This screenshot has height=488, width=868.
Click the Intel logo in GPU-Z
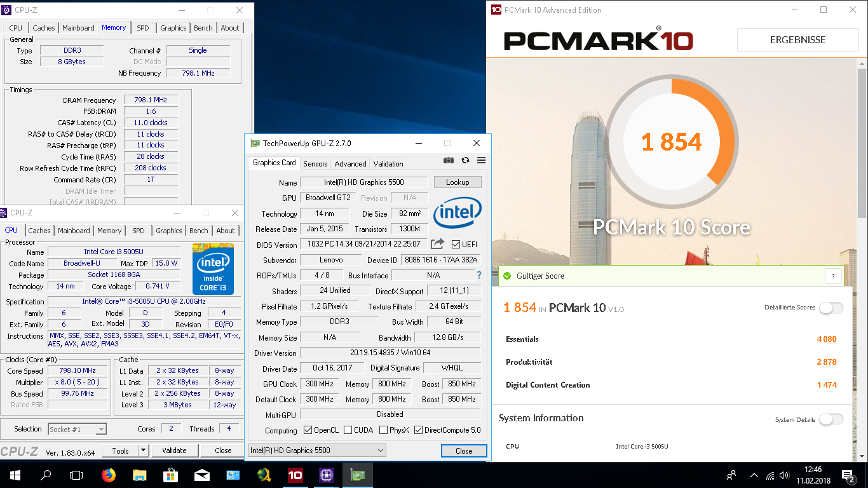pyautogui.click(x=458, y=213)
